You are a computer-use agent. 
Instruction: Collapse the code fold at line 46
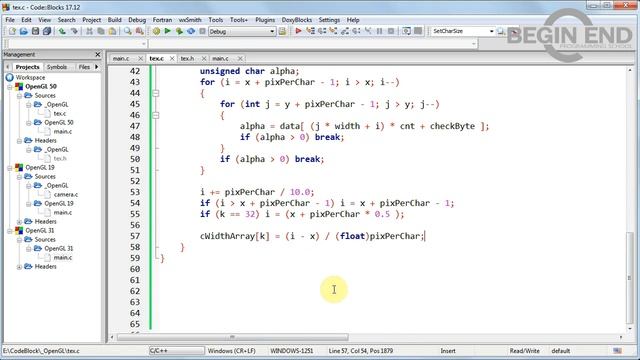156,115
